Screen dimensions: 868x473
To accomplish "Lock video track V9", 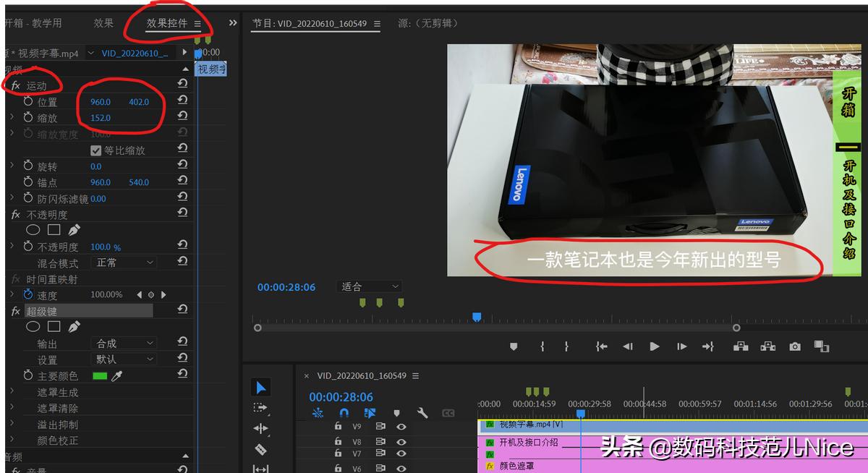I will pos(339,427).
